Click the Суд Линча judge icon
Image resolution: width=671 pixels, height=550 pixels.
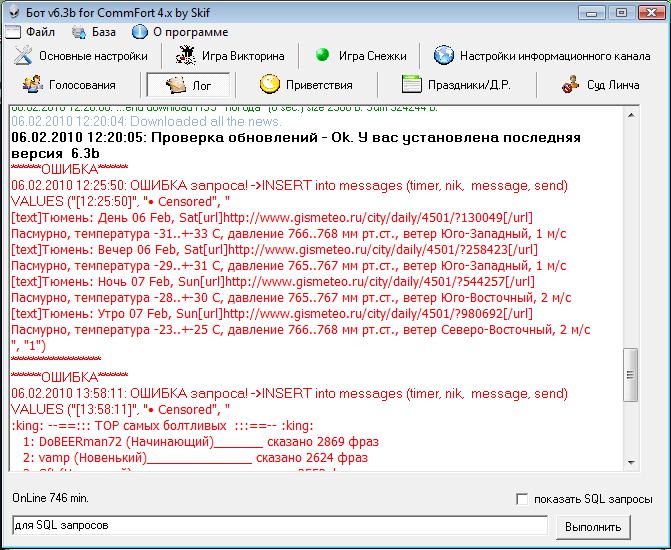tap(571, 85)
